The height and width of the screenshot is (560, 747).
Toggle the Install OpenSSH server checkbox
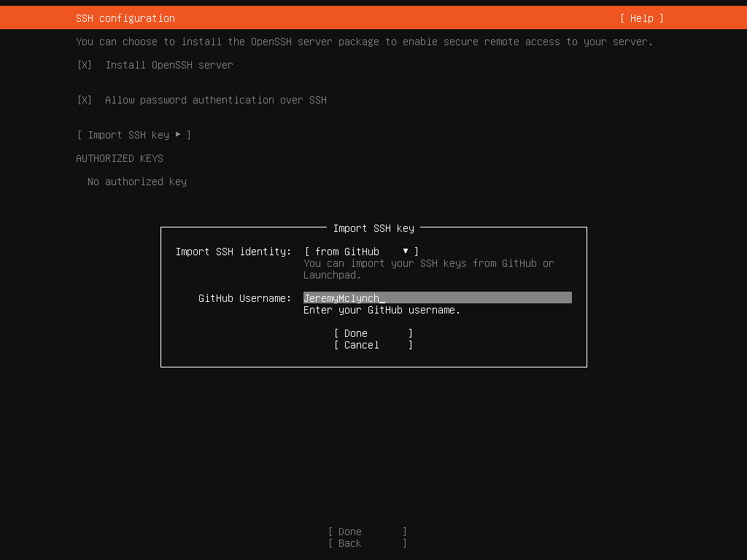pos(85,65)
